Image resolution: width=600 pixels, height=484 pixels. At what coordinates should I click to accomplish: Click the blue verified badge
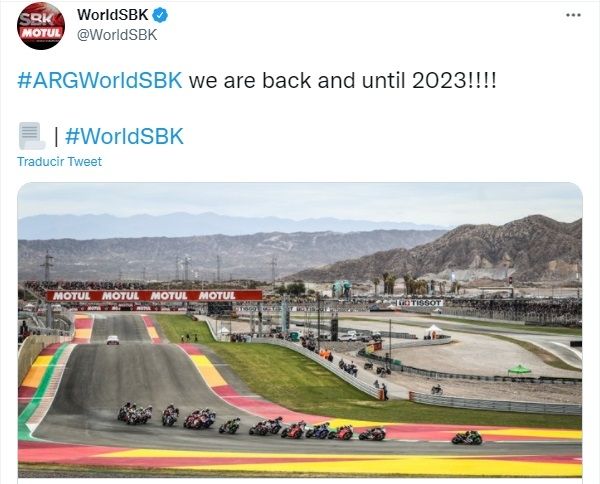tap(160, 15)
